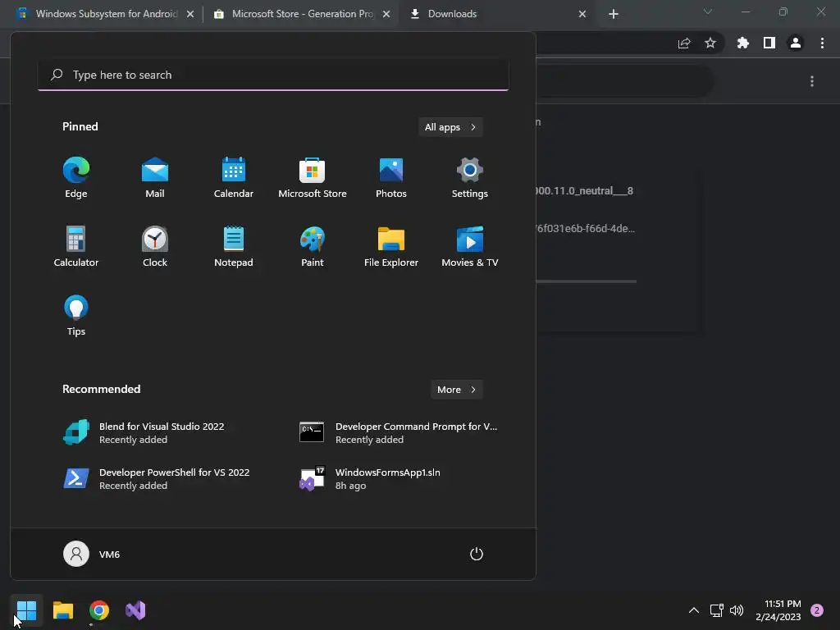Close the Microsoft Store browser tab

click(x=386, y=14)
